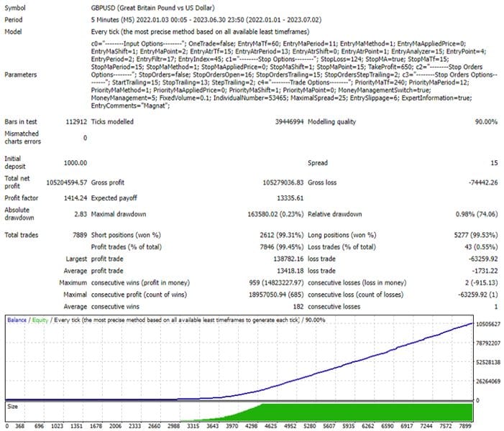Viewport: 504px width, 431px height.
Task: Click the Total net profit value 105204594.57
Action: [67, 182]
